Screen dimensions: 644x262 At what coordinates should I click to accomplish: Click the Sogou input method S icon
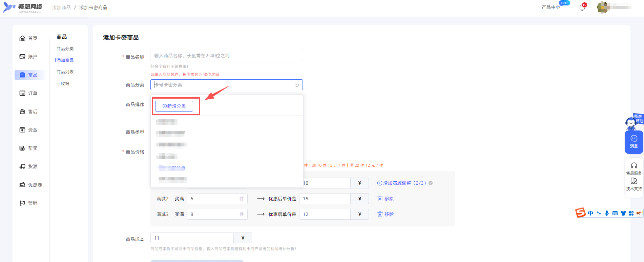point(581,213)
